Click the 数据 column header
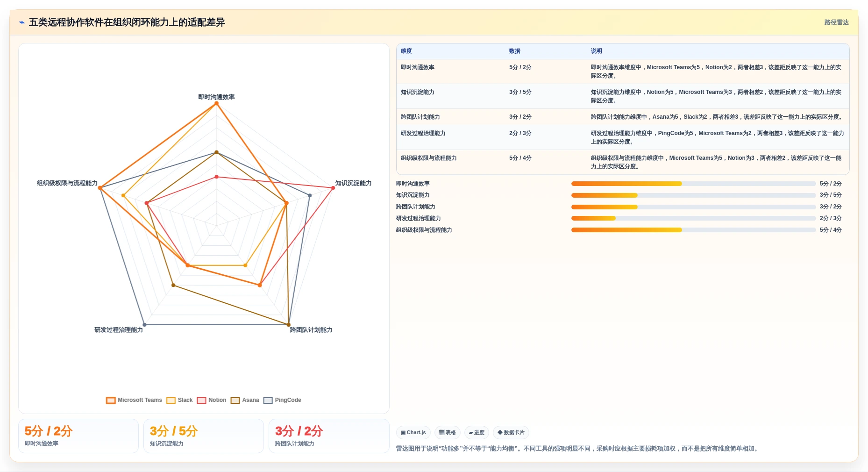Image resolution: width=868 pixels, height=472 pixels. 515,51
